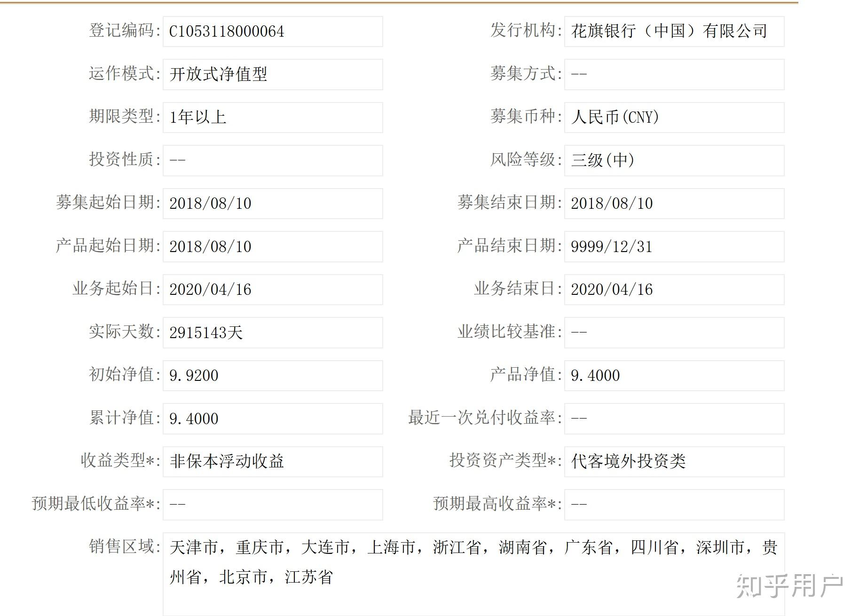Screen dimensions: 867x616
Task: Click the 销售区域 label
Action: point(125,546)
